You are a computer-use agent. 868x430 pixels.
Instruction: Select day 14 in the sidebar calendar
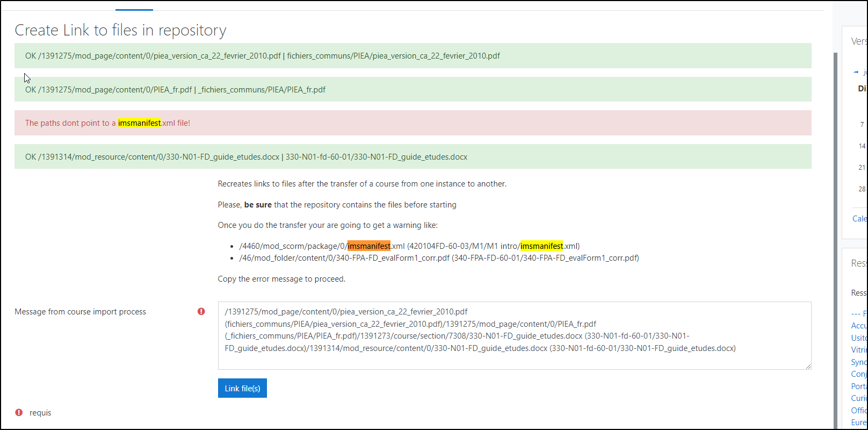tap(862, 146)
